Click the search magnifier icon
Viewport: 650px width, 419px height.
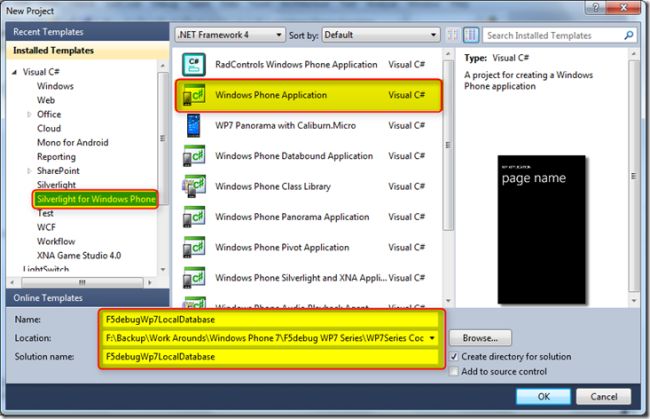pos(629,36)
